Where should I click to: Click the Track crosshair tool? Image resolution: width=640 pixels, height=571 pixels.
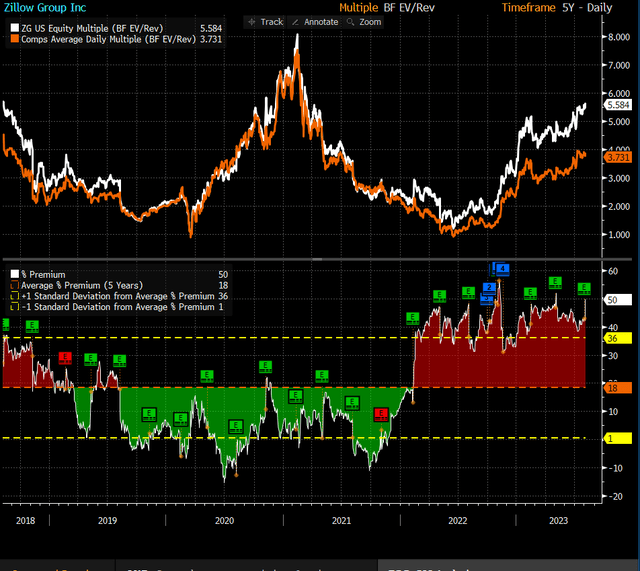tap(266, 22)
